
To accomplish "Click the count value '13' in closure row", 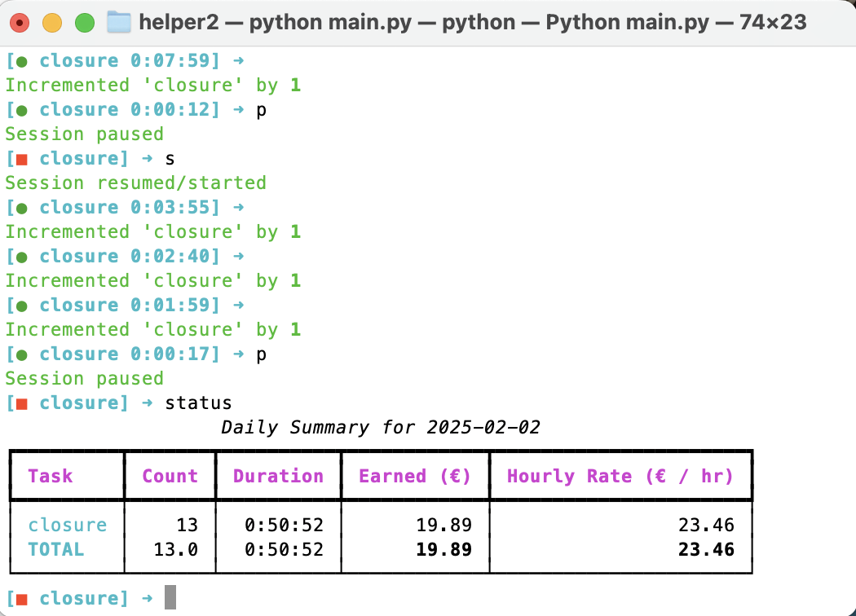I will coord(188,525).
